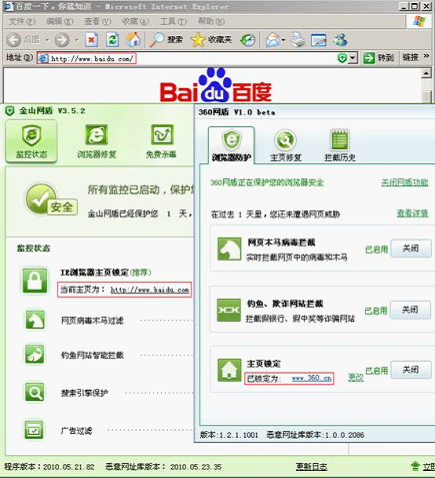The image size is (435, 478).
Task: Click the IE Print toolbar icon
Action: 298,40
